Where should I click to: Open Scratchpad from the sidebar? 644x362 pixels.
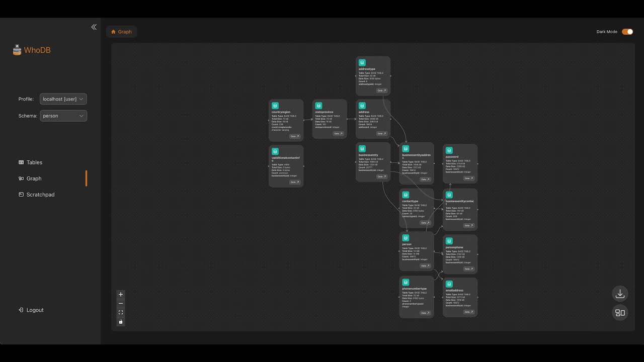(40, 195)
